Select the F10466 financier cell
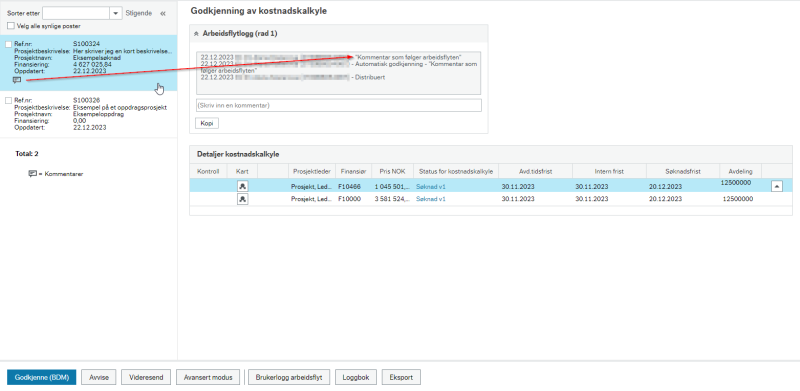Image resolution: width=800 pixels, height=391 pixels. click(x=349, y=187)
